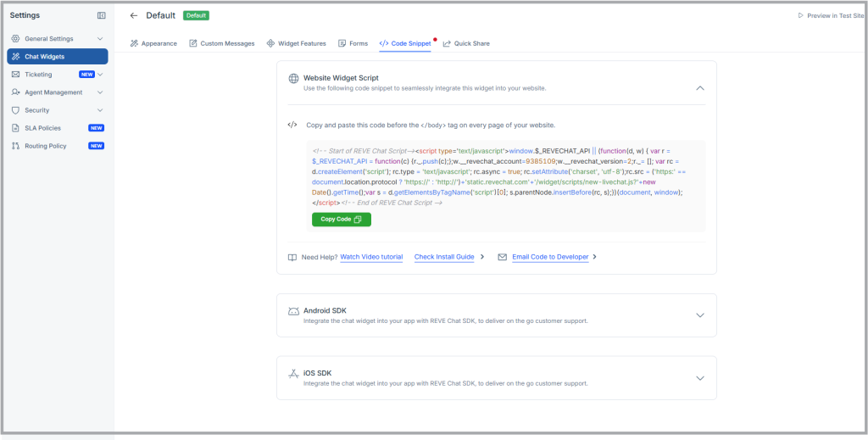Screen dimensions: 868x440
Task: Collapse the Website Widget Script section
Action: (699, 88)
